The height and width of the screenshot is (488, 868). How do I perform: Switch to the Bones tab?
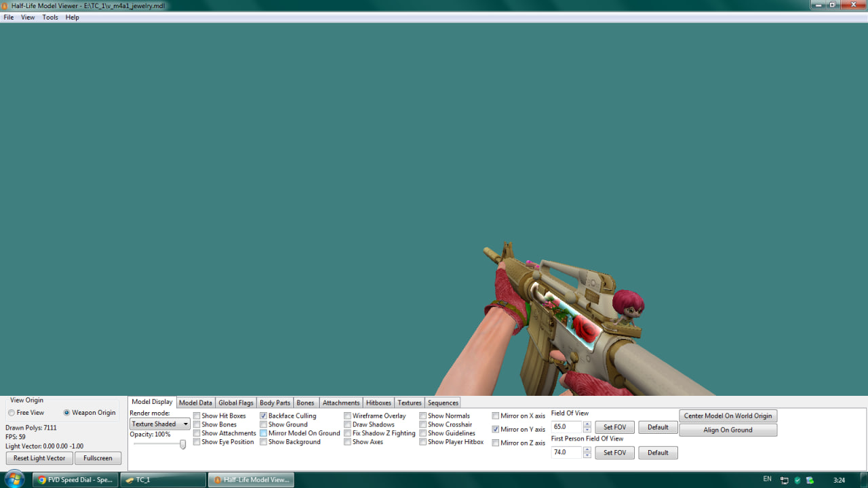[x=305, y=403]
